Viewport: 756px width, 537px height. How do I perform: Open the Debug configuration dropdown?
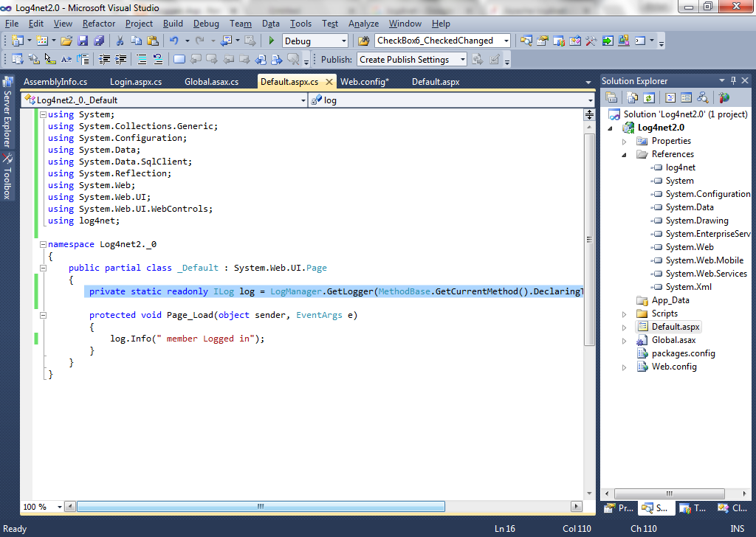click(x=343, y=41)
